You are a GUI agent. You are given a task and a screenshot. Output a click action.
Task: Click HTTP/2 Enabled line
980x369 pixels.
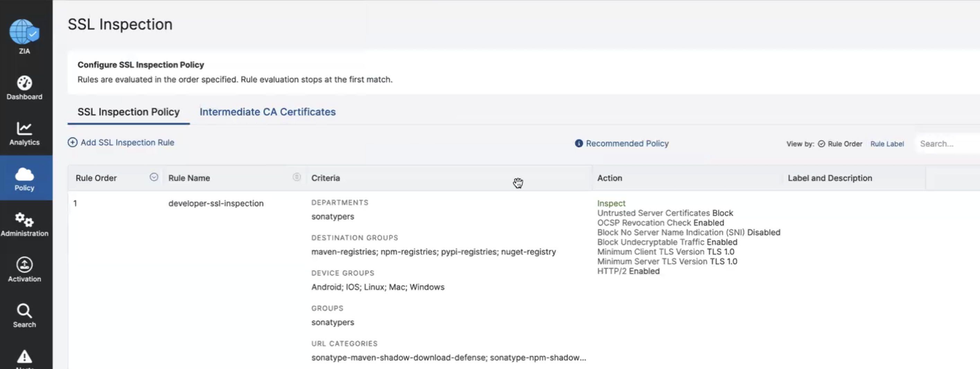[x=628, y=271]
